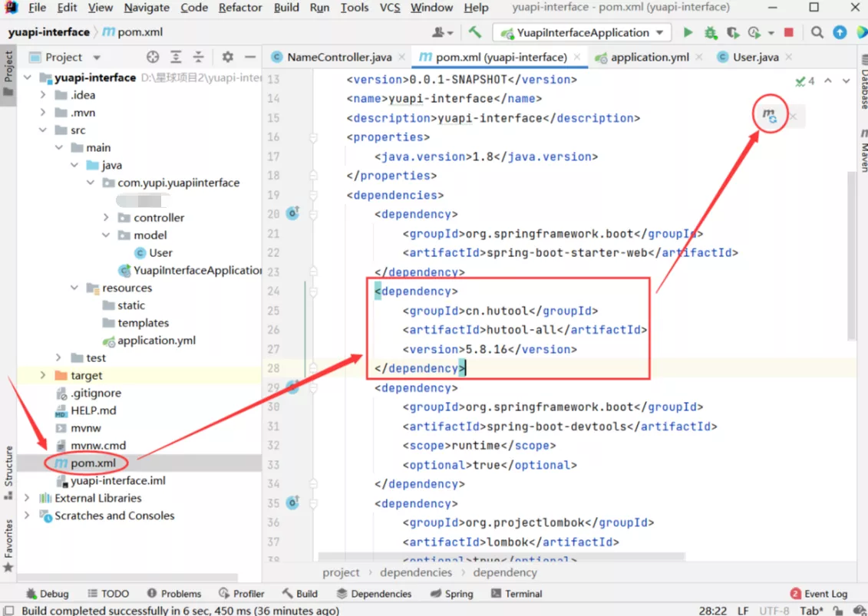Expand the .mvn folder
The image size is (868, 616).
tap(43, 112)
